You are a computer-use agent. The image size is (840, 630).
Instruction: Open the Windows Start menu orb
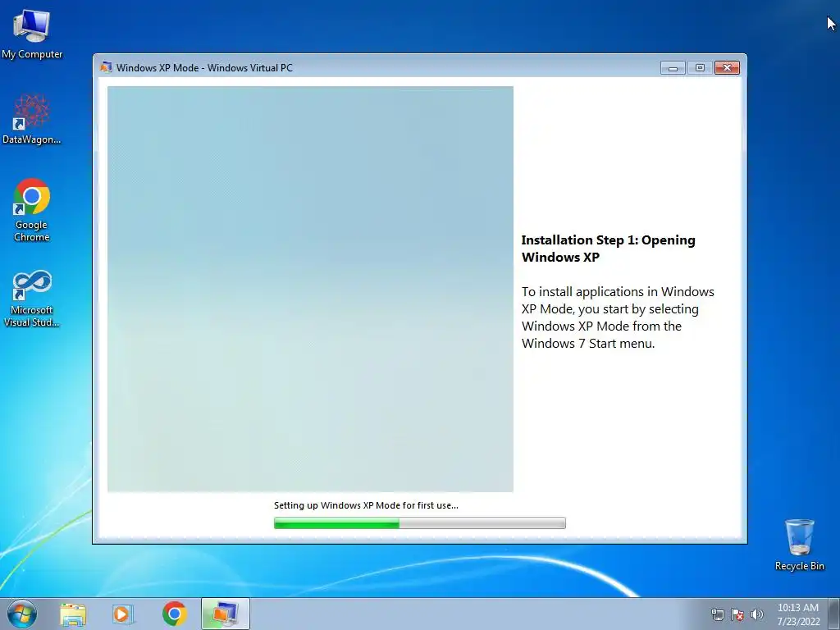22,614
